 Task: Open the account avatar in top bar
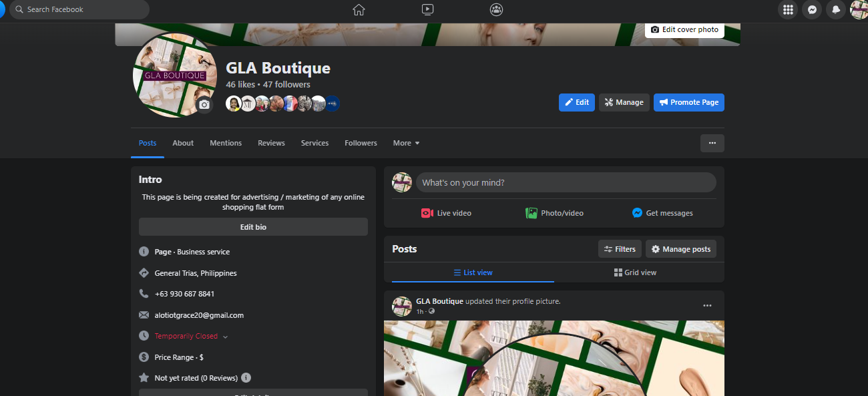(859, 9)
